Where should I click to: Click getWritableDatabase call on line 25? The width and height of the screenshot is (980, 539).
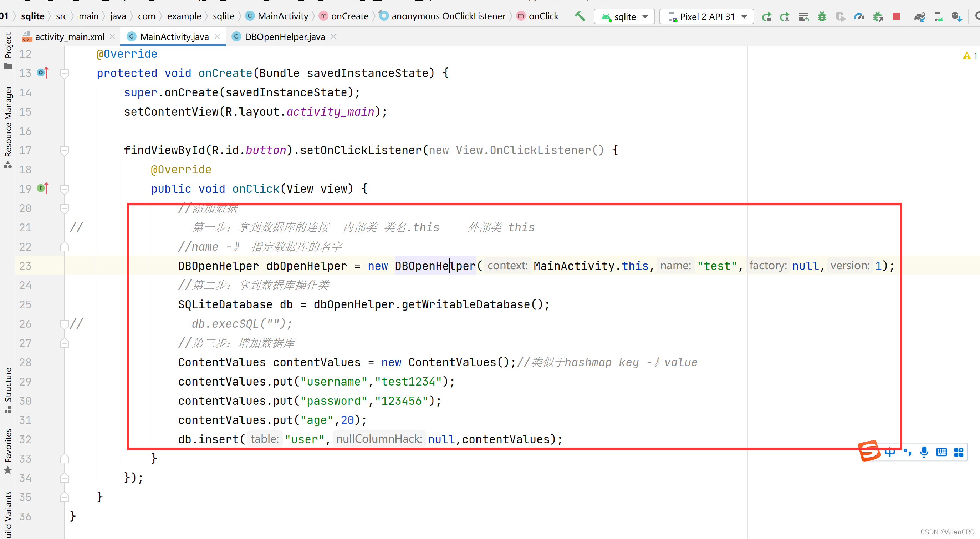click(x=465, y=304)
